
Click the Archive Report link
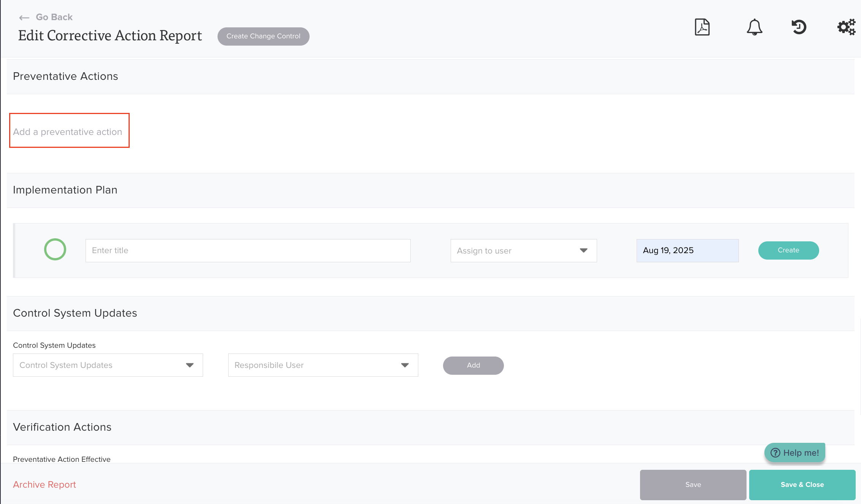coord(44,485)
